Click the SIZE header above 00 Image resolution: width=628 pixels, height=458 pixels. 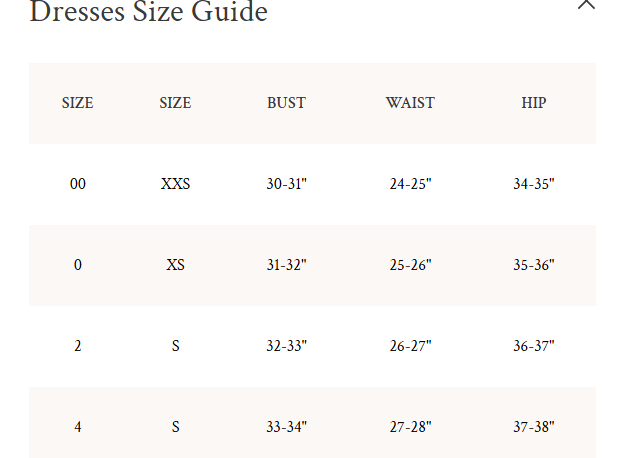[x=78, y=103]
